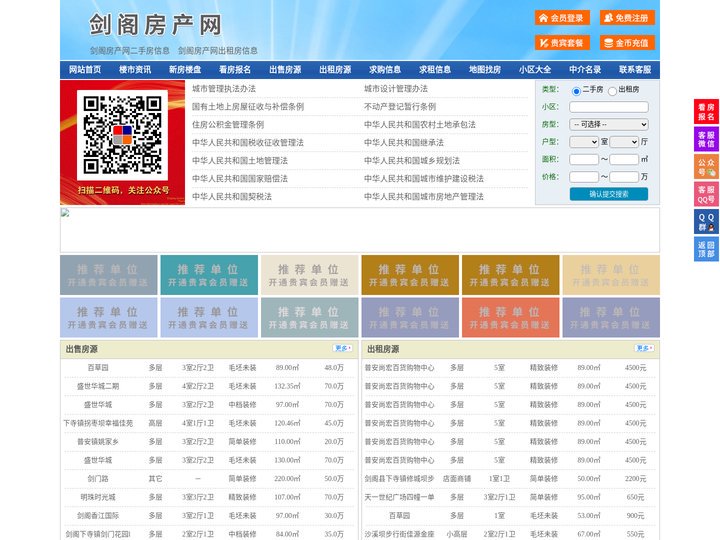
Task: Click the purple 客服微信 sidebar icon
Action: coord(706,139)
